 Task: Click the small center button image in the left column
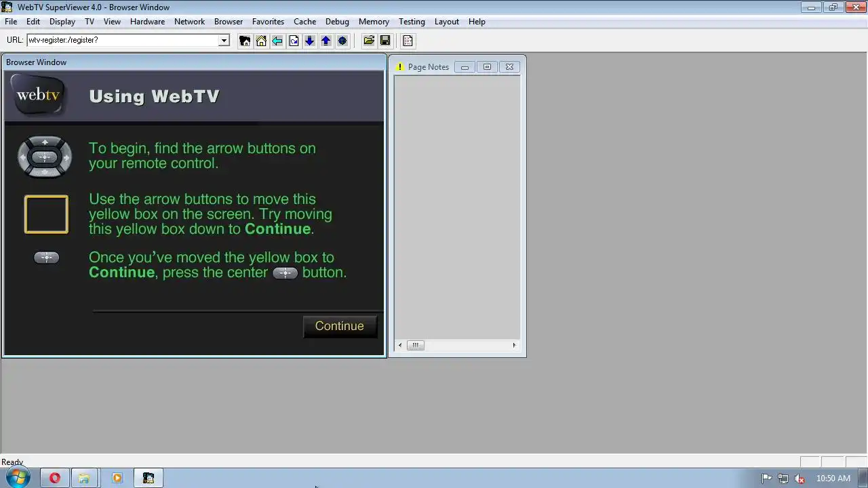point(46,258)
